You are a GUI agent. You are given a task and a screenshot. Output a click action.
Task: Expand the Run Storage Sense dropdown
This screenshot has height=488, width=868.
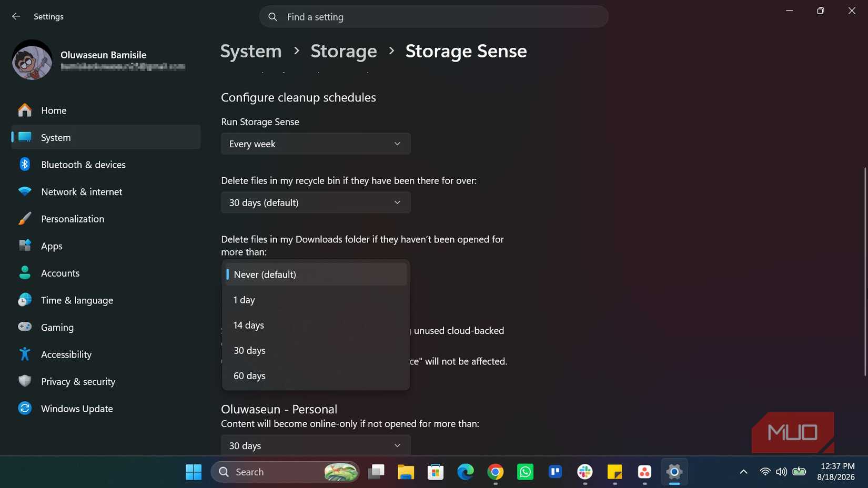(x=316, y=144)
